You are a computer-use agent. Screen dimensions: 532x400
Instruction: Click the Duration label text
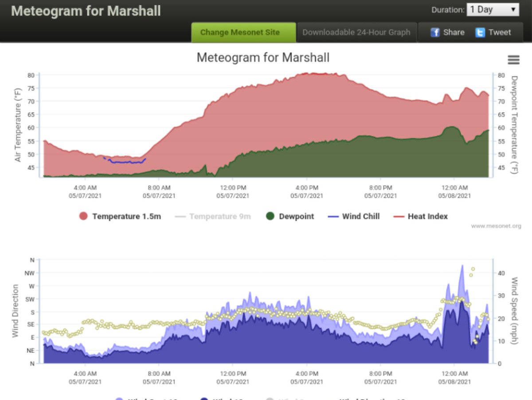tap(448, 9)
